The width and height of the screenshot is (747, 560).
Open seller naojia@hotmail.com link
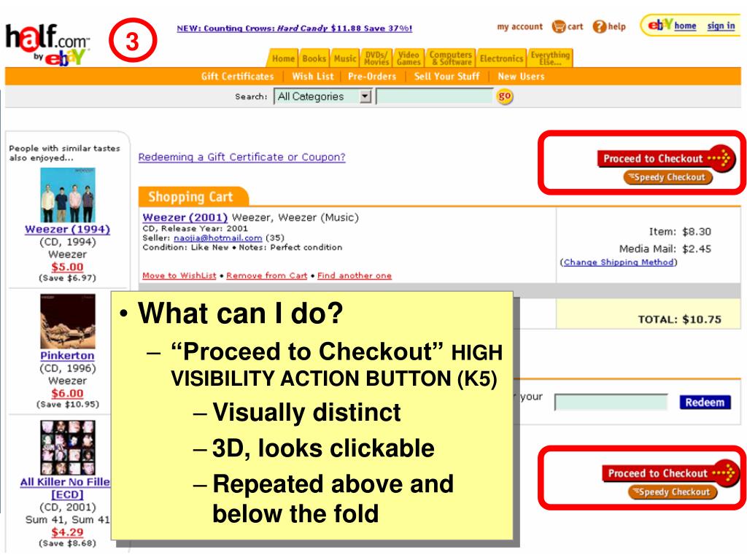coord(217,238)
